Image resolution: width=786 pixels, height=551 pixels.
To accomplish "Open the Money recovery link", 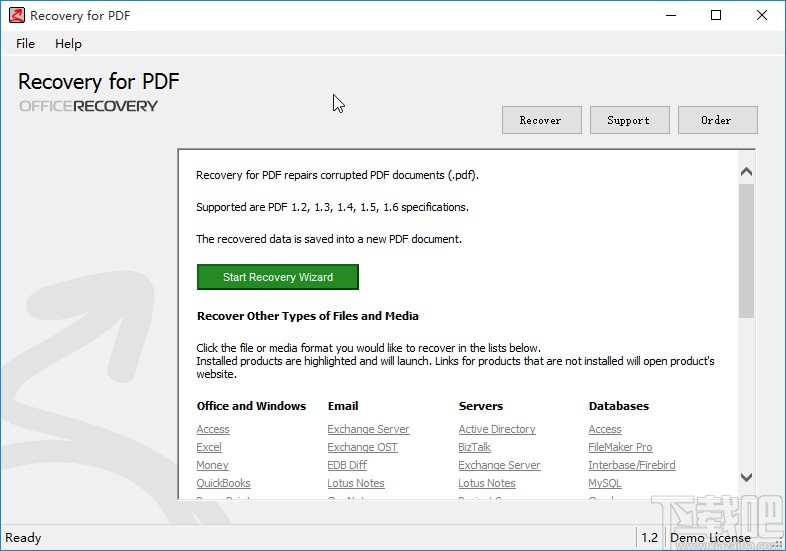I will click(213, 465).
